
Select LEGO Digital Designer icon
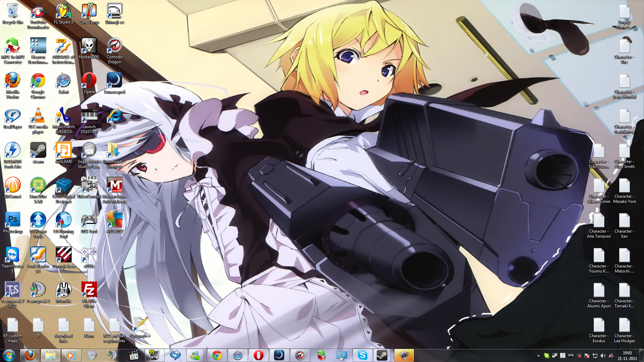click(x=63, y=190)
